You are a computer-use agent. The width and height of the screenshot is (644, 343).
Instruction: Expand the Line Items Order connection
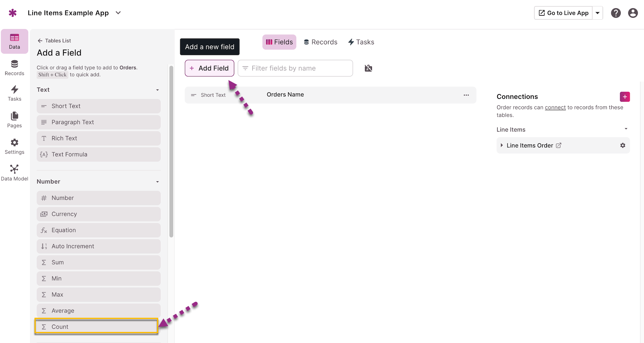click(x=502, y=145)
